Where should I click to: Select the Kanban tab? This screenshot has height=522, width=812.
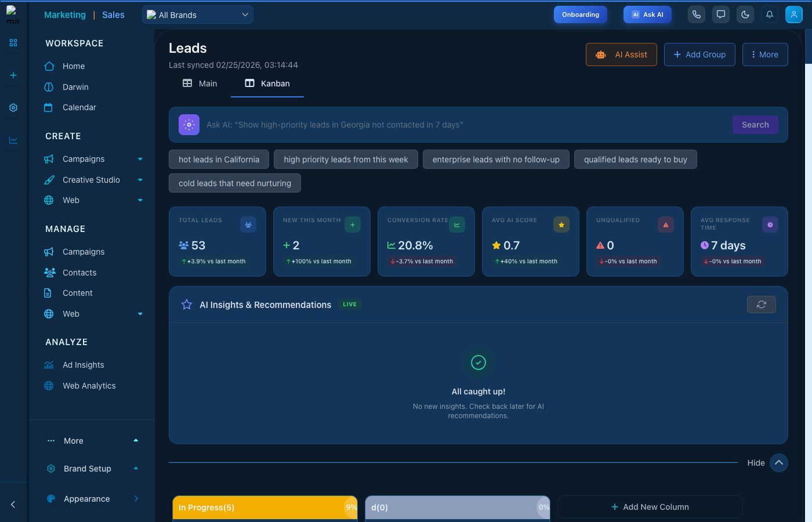267,84
